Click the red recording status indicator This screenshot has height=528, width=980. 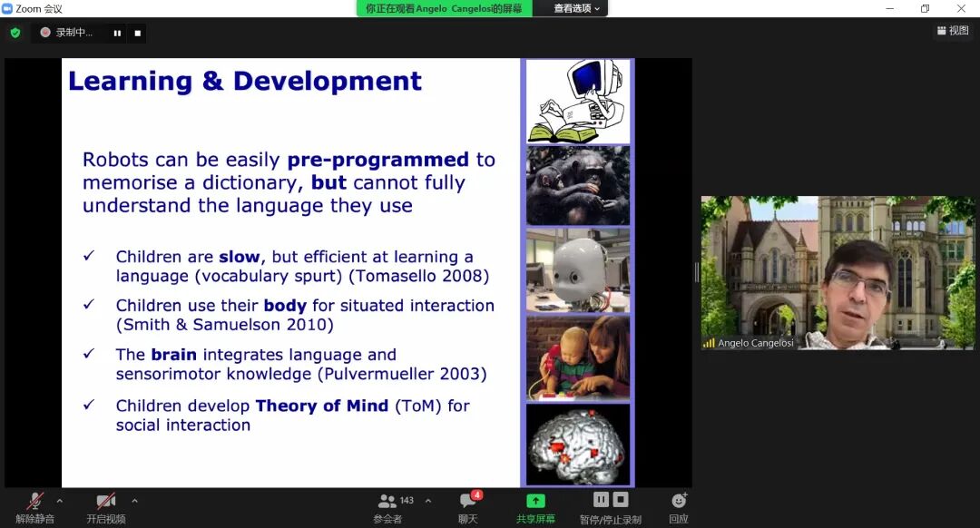tap(45, 33)
